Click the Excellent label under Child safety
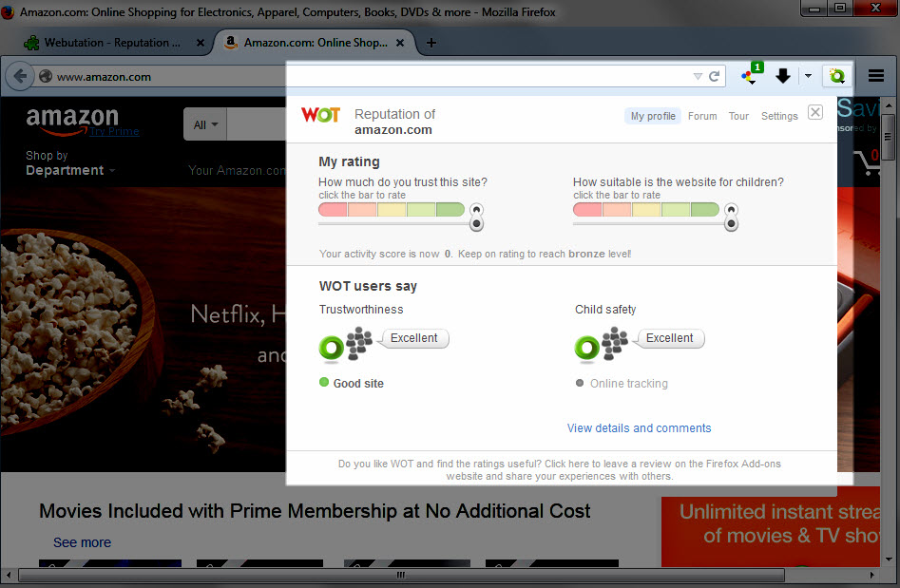Viewport: 900px width, 588px height. (669, 338)
